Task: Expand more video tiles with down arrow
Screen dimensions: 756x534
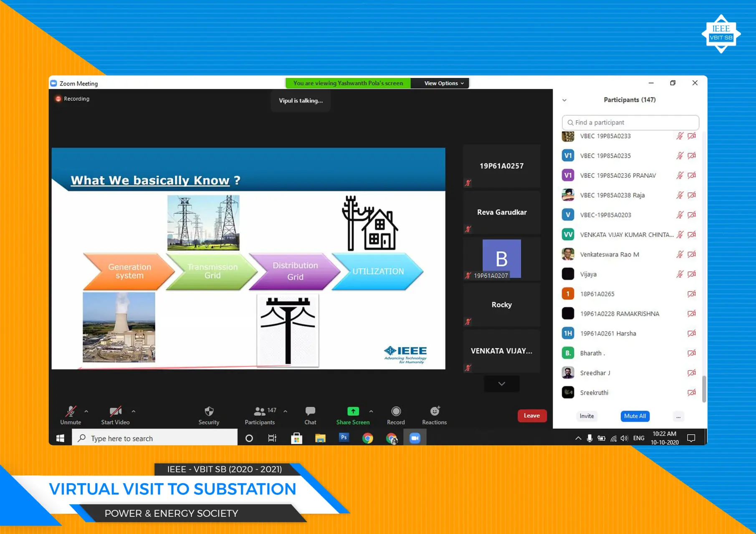Action: (x=501, y=384)
